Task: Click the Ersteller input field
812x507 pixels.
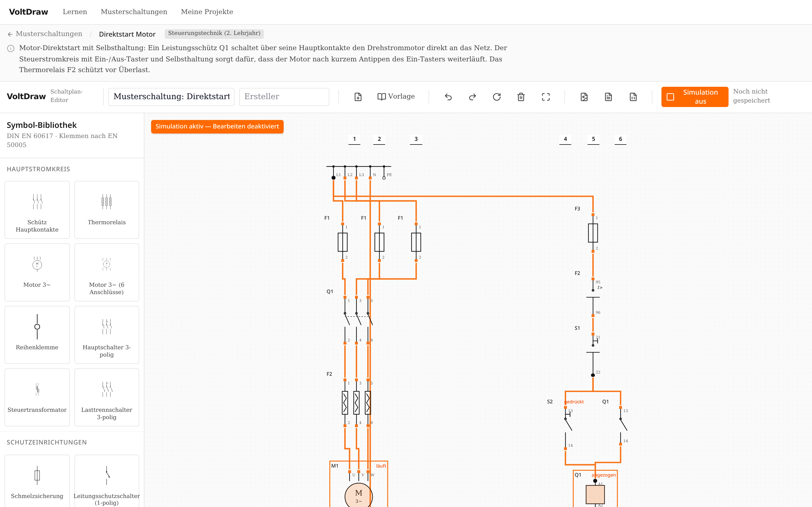Action: [x=284, y=97]
